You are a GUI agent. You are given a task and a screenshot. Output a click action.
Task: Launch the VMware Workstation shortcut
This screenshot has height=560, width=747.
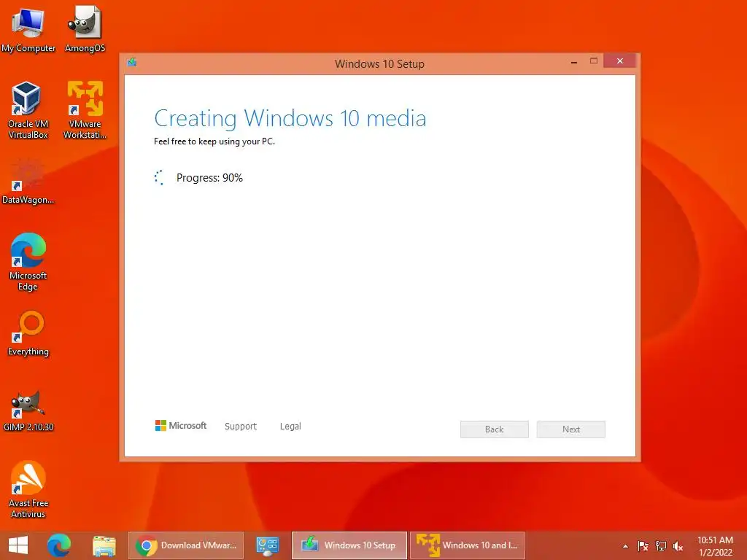click(85, 110)
